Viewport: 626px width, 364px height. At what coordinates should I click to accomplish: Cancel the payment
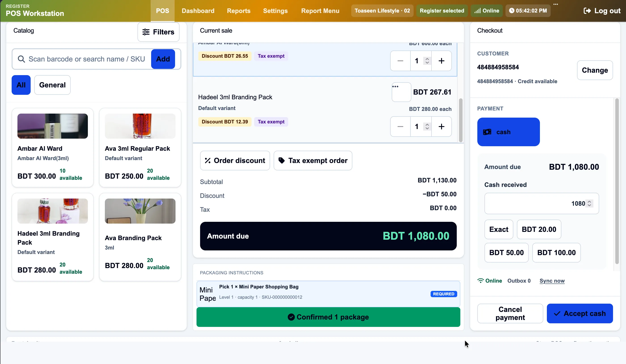coord(510,313)
